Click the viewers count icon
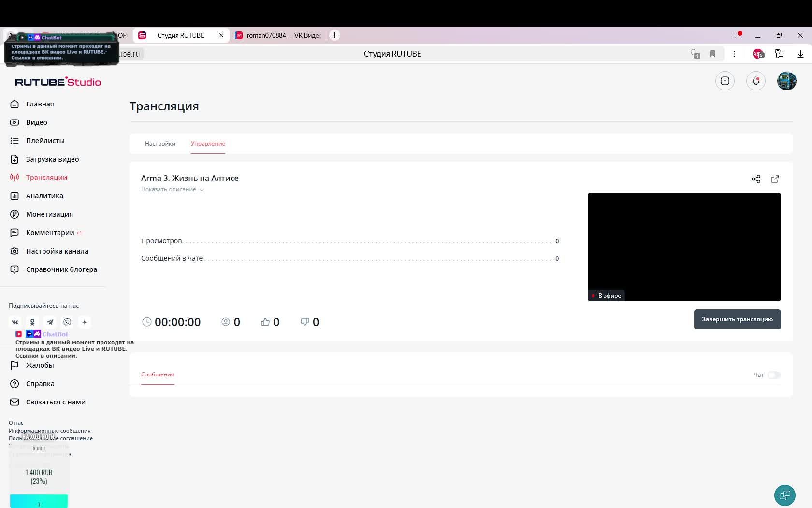This screenshot has width=812, height=508. click(226, 322)
